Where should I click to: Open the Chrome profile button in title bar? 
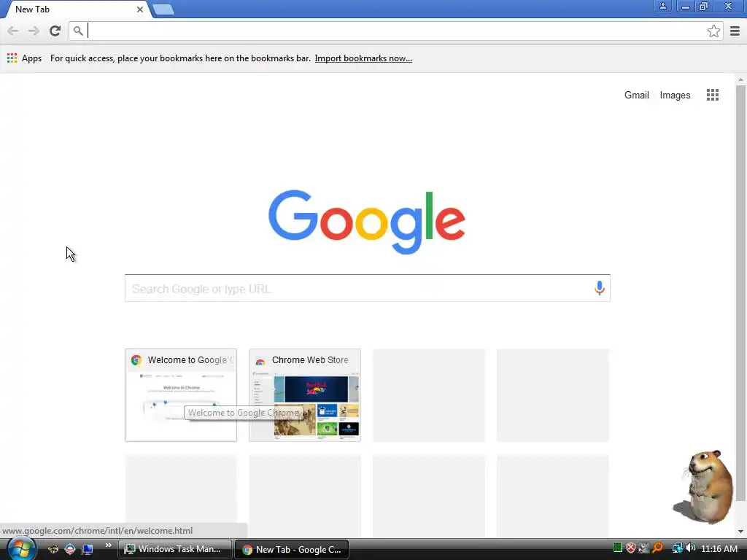pyautogui.click(x=662, y=6)
